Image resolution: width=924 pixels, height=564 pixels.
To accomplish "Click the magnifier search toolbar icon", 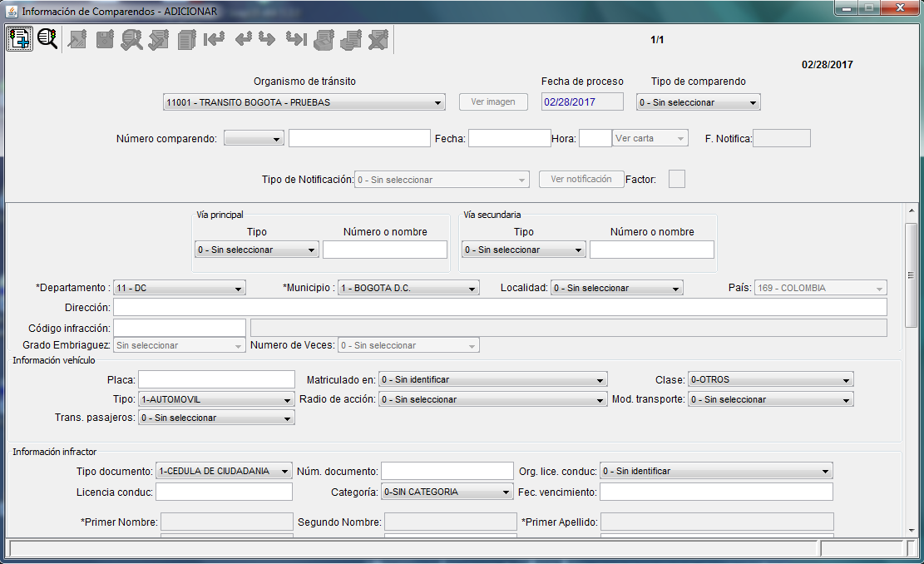I will click(47, 38).
